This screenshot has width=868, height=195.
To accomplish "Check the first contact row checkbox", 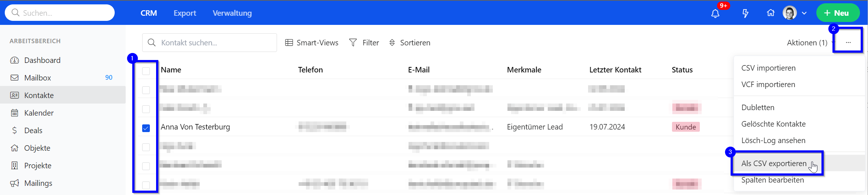I will click(146, 90).
